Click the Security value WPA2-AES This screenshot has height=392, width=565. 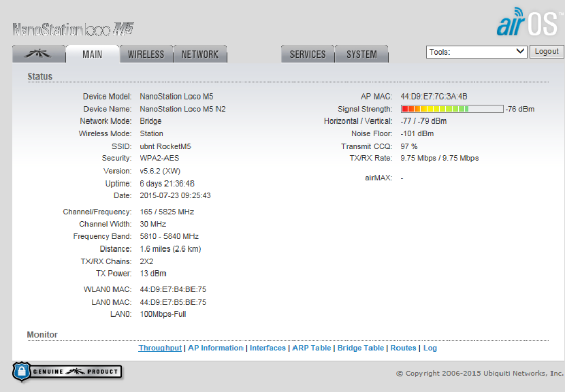pos(159,158)
